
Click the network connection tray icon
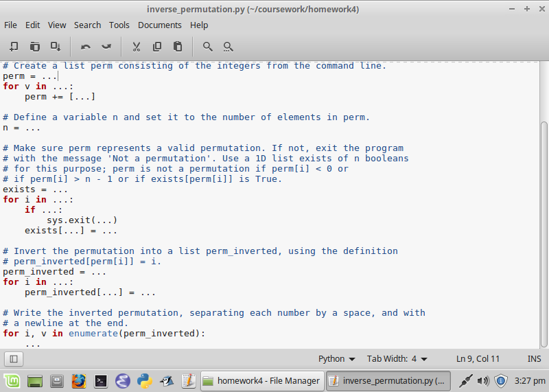coord(466,381)
